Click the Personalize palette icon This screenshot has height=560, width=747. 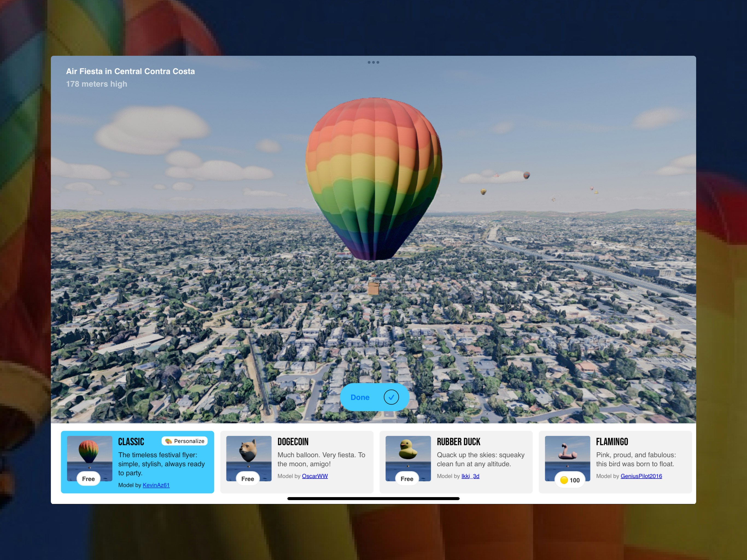pyautogui.click(x=168, y=441)
